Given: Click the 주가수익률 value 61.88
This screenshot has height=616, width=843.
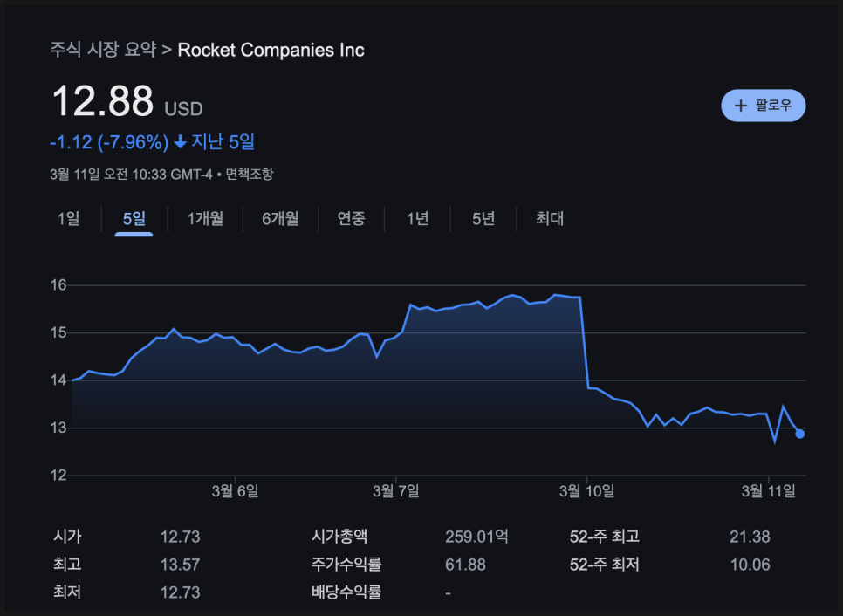Looking at the screenshot, I should (466, 565).
